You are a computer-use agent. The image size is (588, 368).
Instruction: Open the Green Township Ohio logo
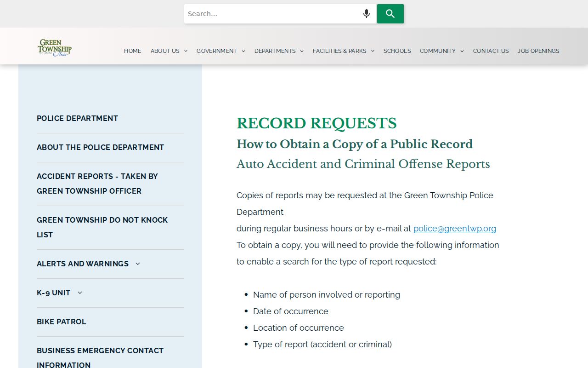(55, 48)
